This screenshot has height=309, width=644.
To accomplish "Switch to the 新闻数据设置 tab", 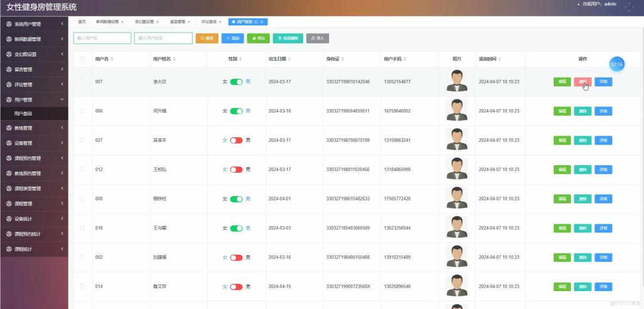I will click(x=110, y=22).
